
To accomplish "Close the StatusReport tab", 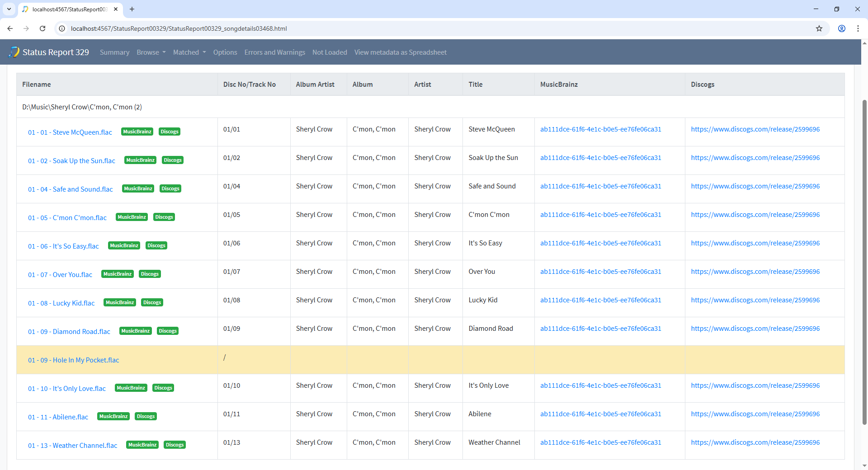I will pyautogui.click(x=116, y=9).
